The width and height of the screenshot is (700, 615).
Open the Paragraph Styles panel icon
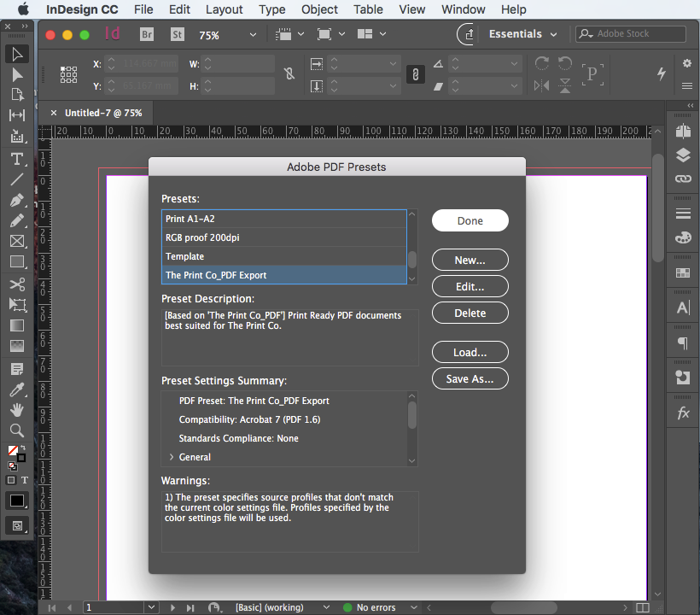click(x=683, y=343)
